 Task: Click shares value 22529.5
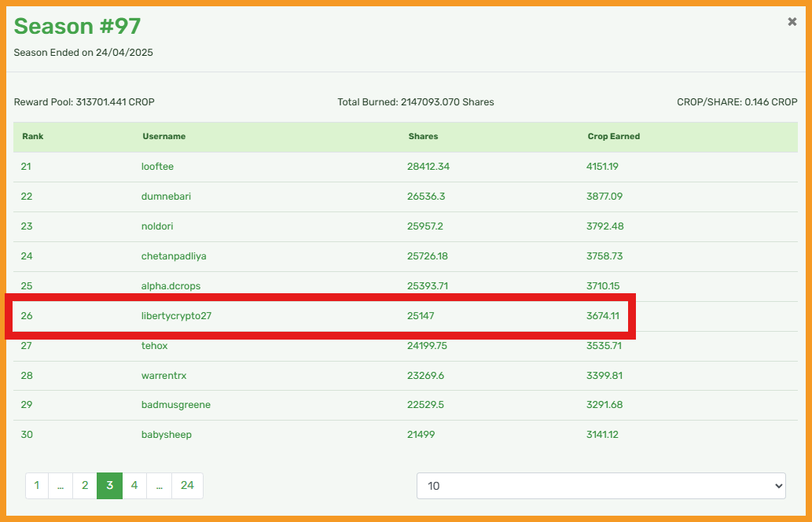[426, 405]
